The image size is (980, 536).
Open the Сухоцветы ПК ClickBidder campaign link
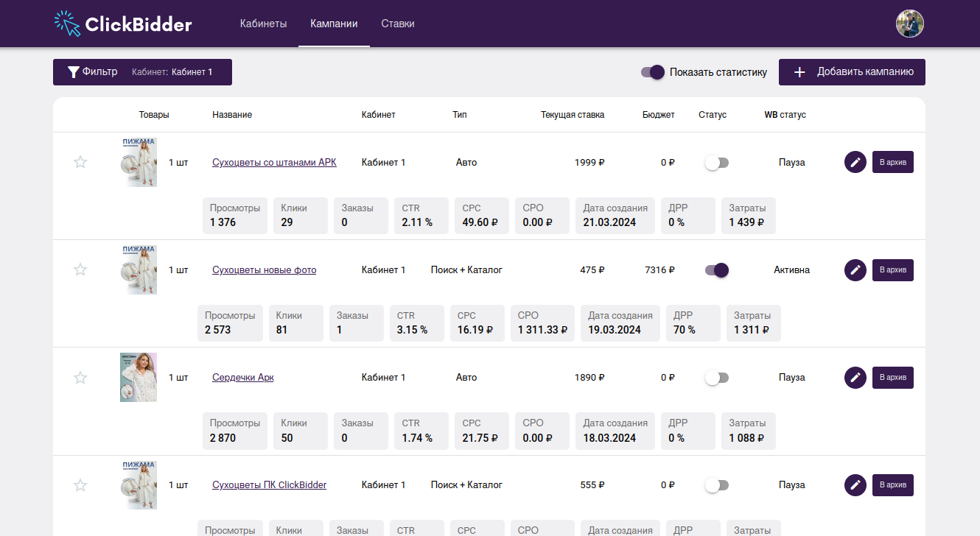[269, 485]
